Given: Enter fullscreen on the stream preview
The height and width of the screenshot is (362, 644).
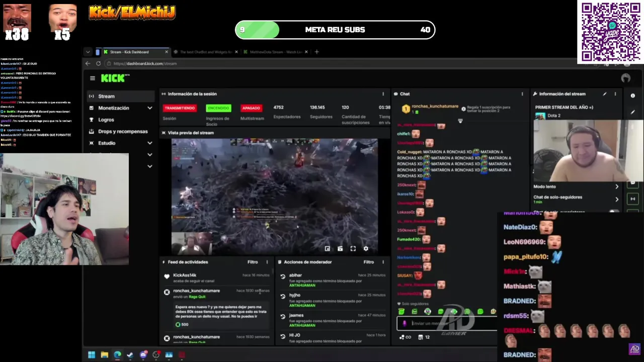Looking at the screenshot, I should coord(353,248).
